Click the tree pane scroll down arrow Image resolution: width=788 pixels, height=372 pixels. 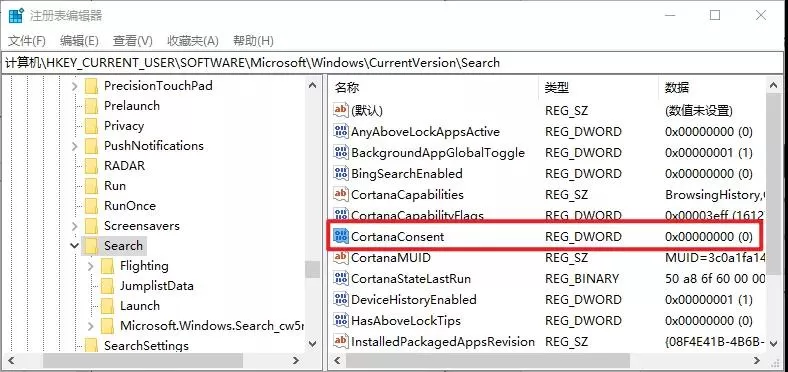click(312, 344)
